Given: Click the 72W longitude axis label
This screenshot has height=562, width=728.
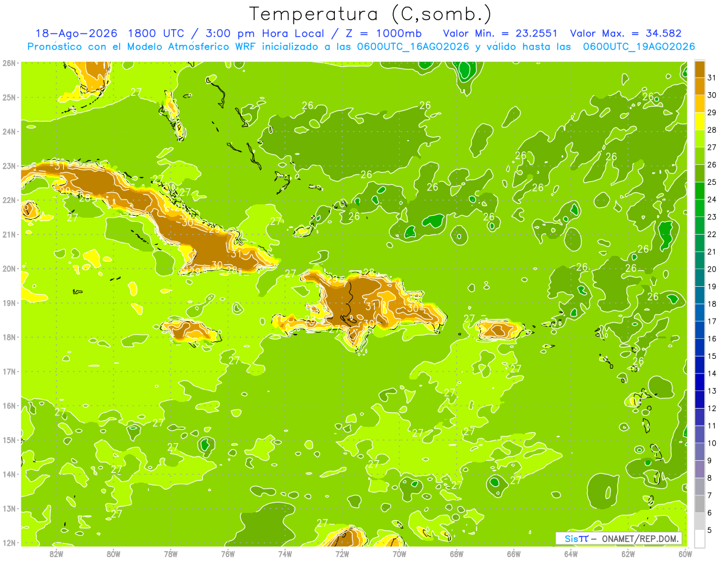Looking at the screenshot, I should click(x=342, y=554).
